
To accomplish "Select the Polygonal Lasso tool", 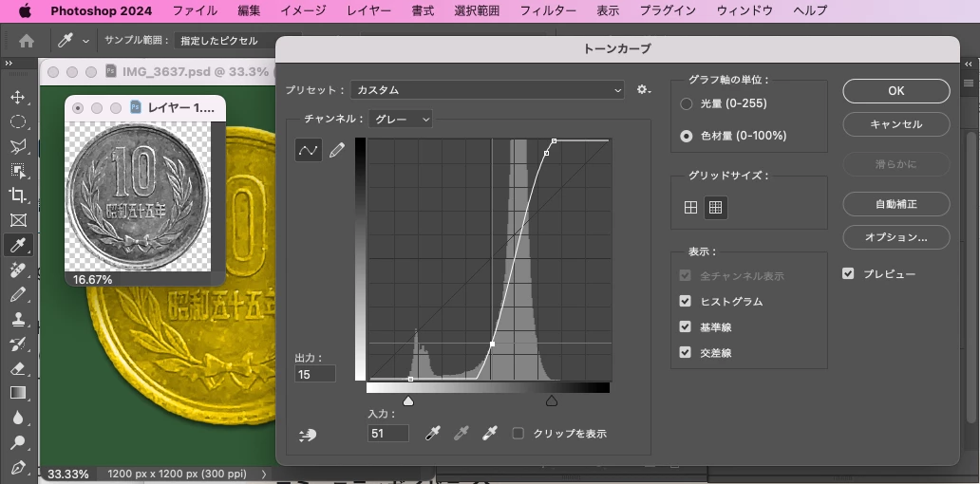I will point(17,146).
